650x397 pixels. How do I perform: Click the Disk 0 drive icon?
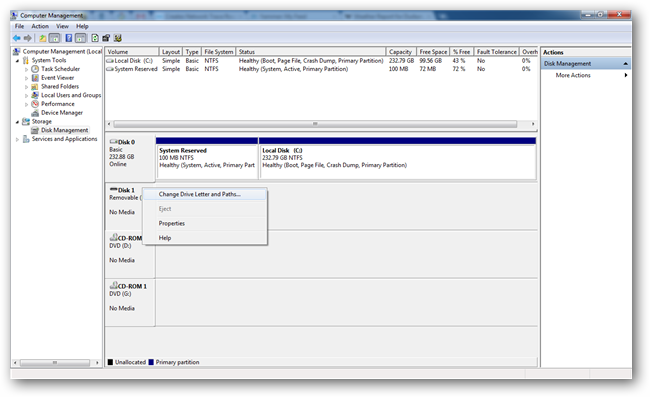(113, 142)
